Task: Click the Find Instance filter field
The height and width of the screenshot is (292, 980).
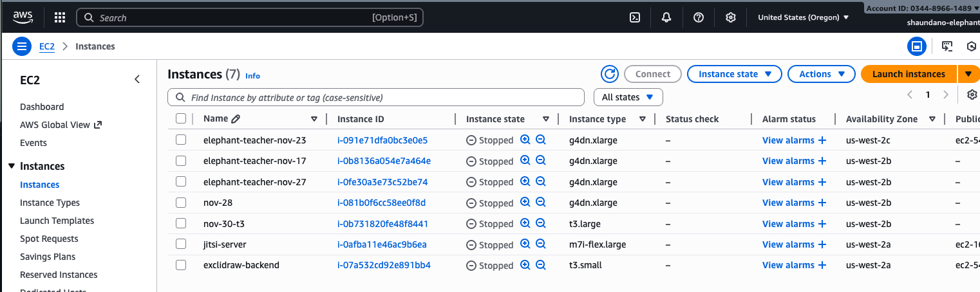Action: pos(376,98)
